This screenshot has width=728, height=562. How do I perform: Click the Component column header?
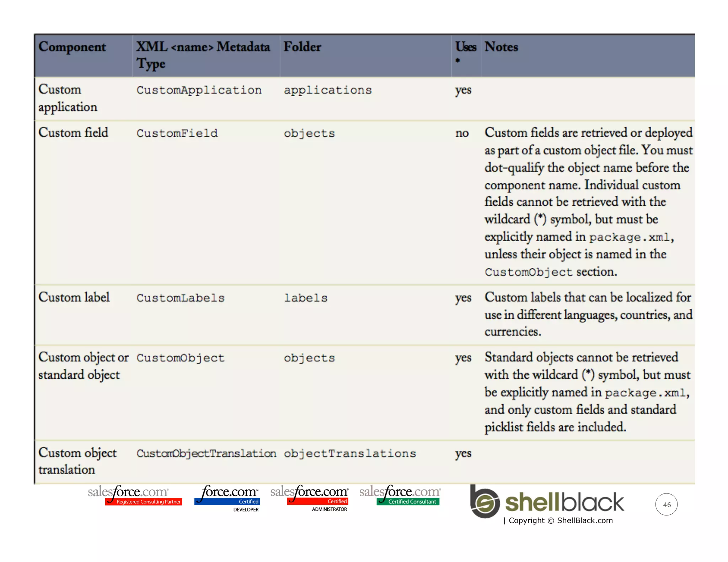coord(72,47)
